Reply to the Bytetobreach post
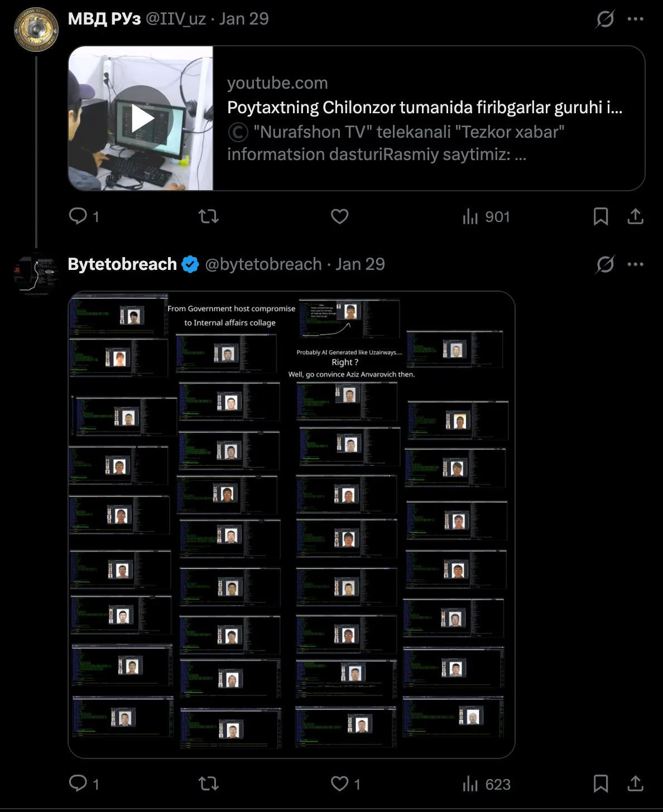Viewport: 663px width, 812px height. [x=84, y=784]
